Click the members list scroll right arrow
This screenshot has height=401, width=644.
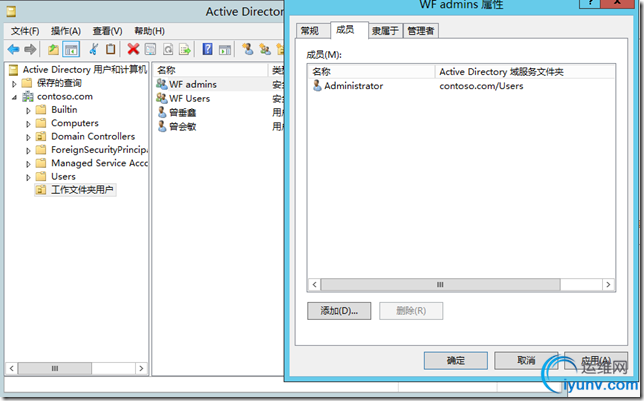point(608,284)
